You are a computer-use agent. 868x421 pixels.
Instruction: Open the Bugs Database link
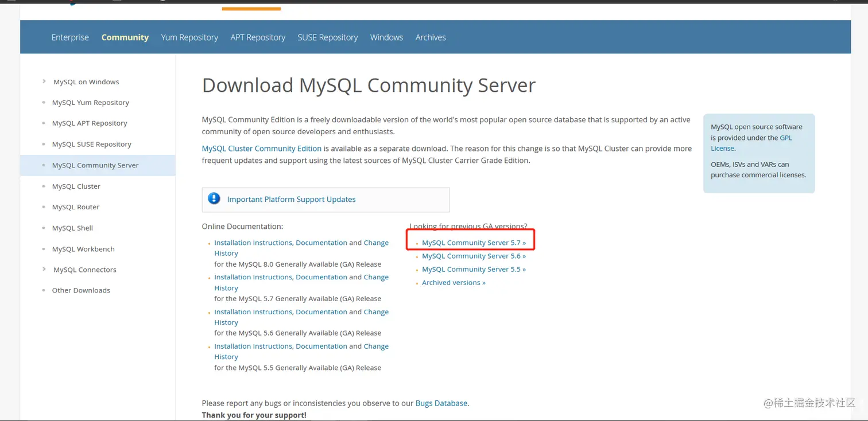(x=441, y=403)
